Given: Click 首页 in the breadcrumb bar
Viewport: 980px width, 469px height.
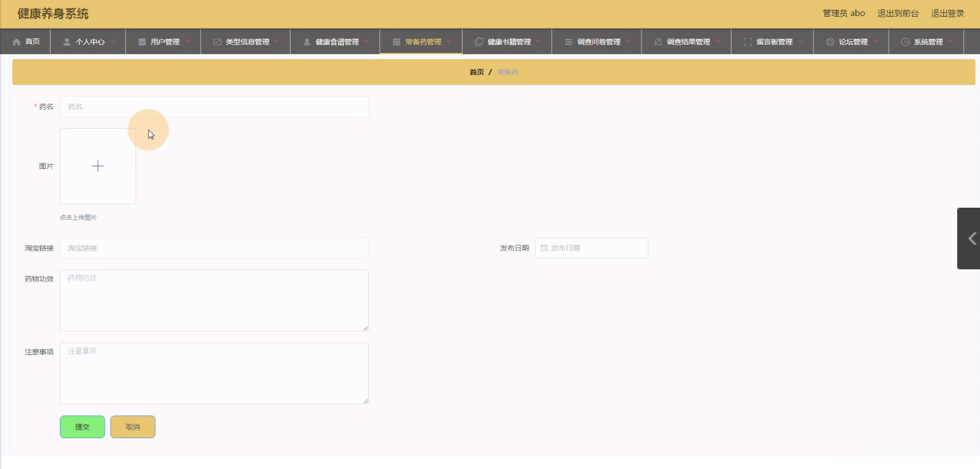Looking at the screenshot, I should pos(477,72).
